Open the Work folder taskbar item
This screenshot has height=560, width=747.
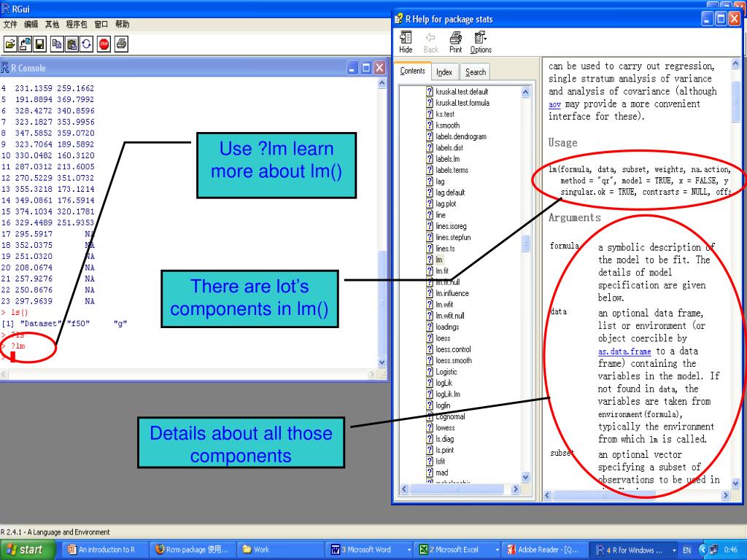coord(281,550)
